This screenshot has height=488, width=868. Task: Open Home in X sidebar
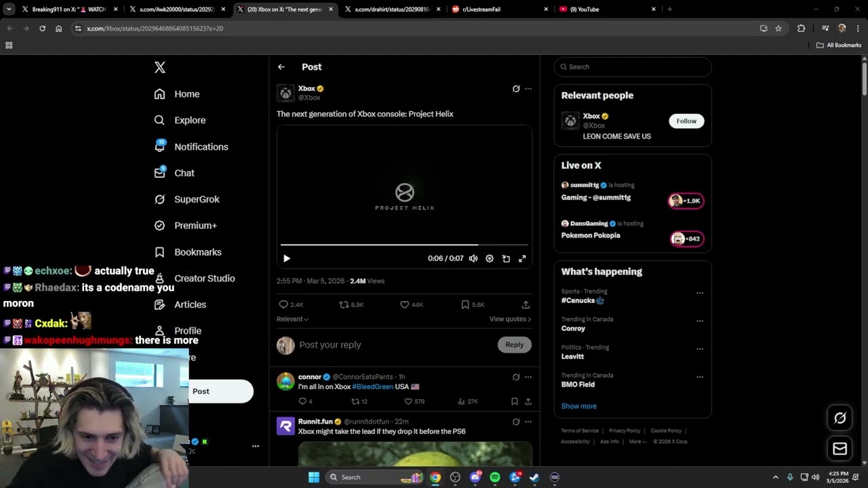(177, 94)
